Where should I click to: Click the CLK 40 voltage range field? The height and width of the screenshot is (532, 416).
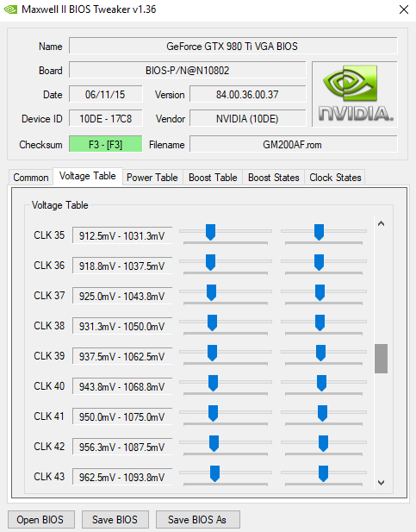click(122, 386)
